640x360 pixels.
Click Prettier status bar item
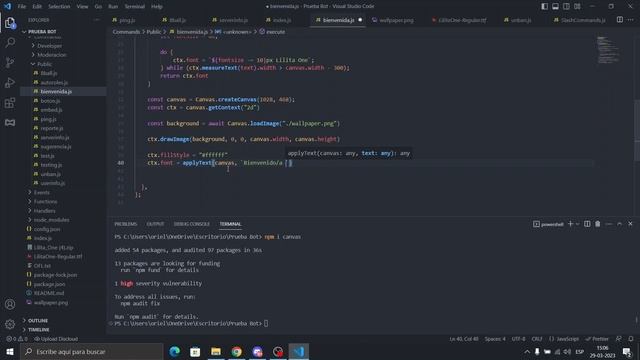coord(597,339)
